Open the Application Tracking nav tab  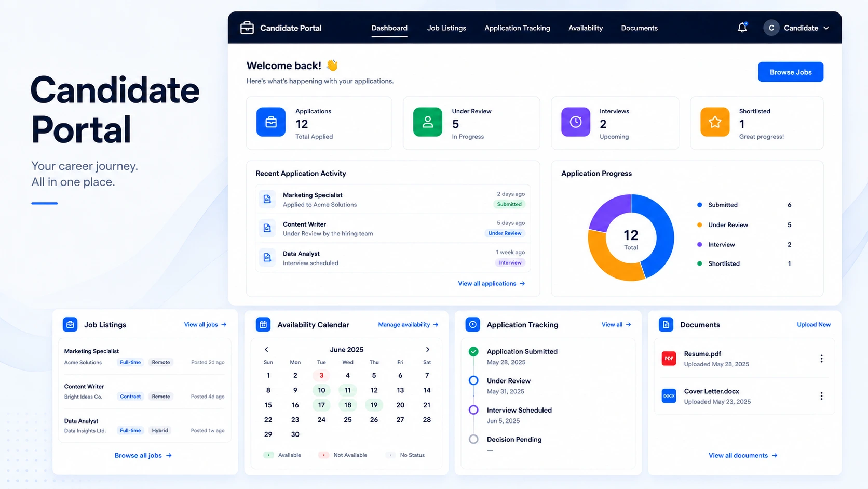(x=517, y=28)
